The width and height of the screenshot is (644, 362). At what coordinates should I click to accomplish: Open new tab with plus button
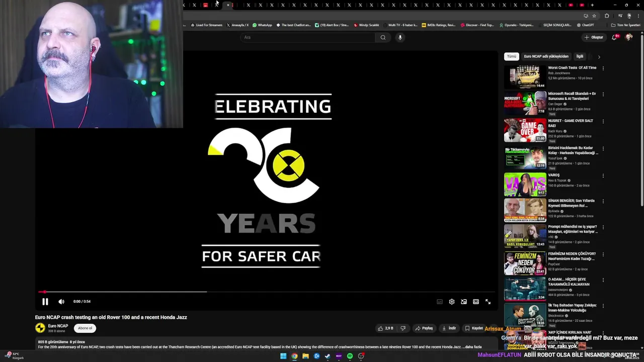[592, 5]
